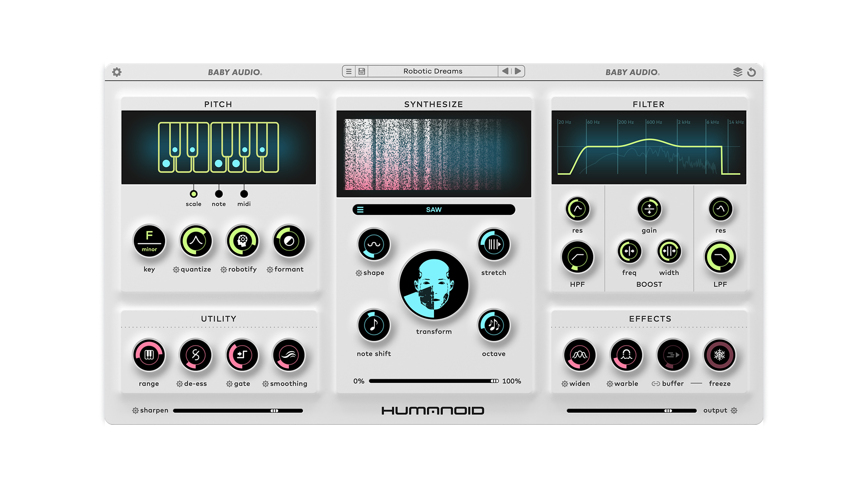
Task: Click the de-ess knob icon
Action: tap(195, 355)
